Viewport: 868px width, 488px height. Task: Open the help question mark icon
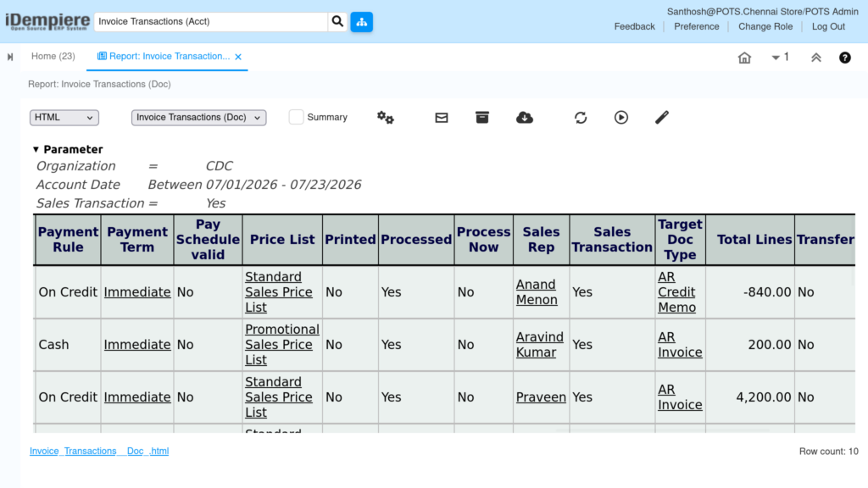tap(845, 57)
